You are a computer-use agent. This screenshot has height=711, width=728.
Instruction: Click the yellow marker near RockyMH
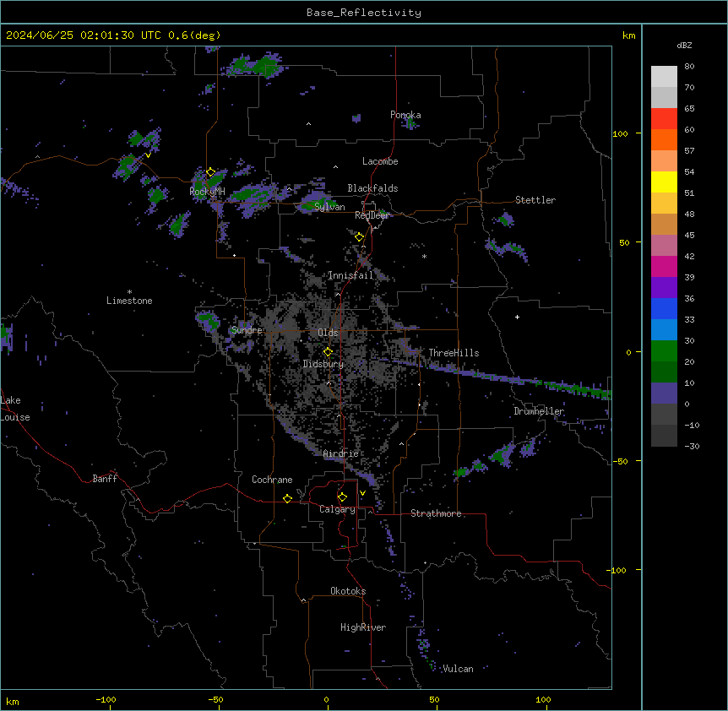(x=210, y=172)
